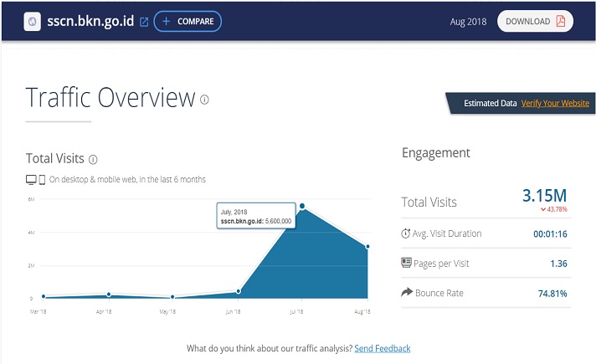Click the Aug '18 data point on the chart
Image resolution: width=596 pixels, height=364 pixels.
367,247
